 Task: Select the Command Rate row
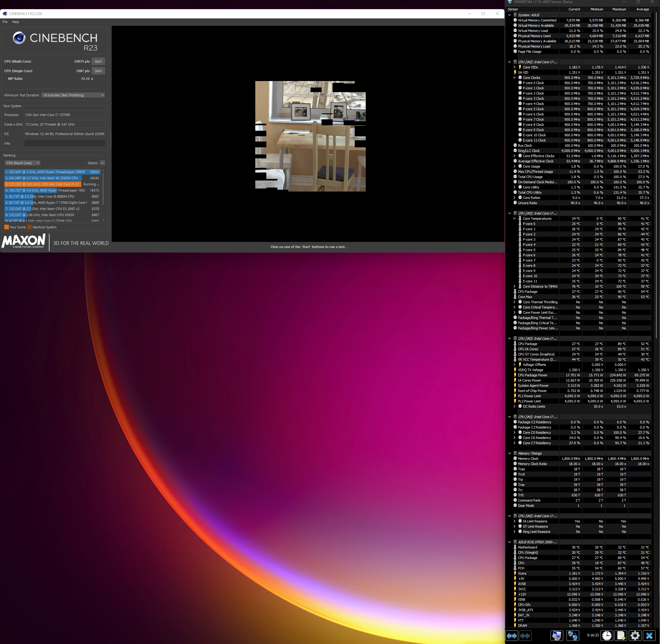(x=579, y=500)
